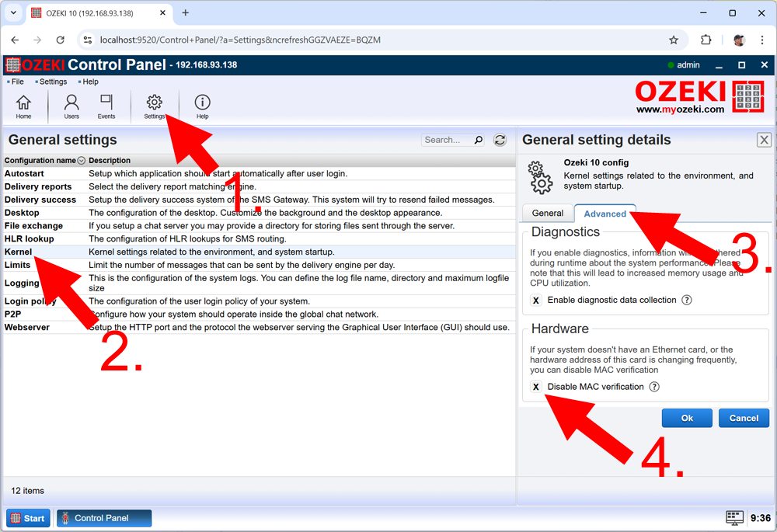Open a new browser tab
777x532 pixels.
pos(186,13)
